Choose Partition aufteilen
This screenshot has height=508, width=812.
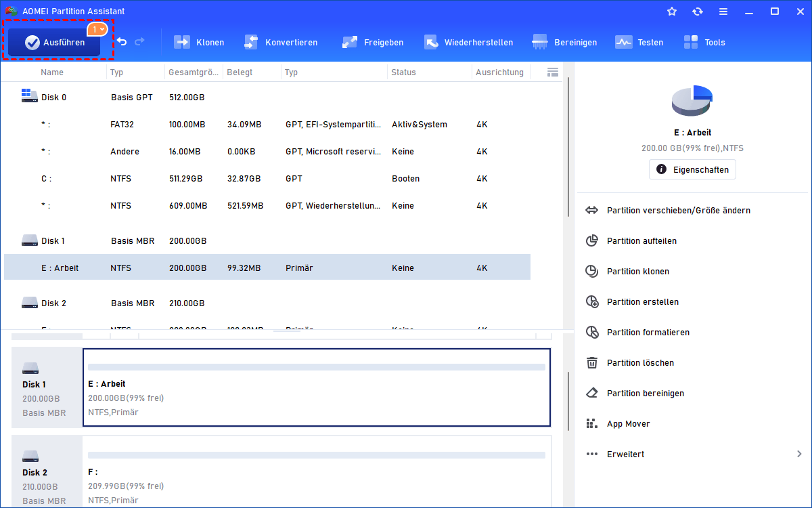coord(641,240)
